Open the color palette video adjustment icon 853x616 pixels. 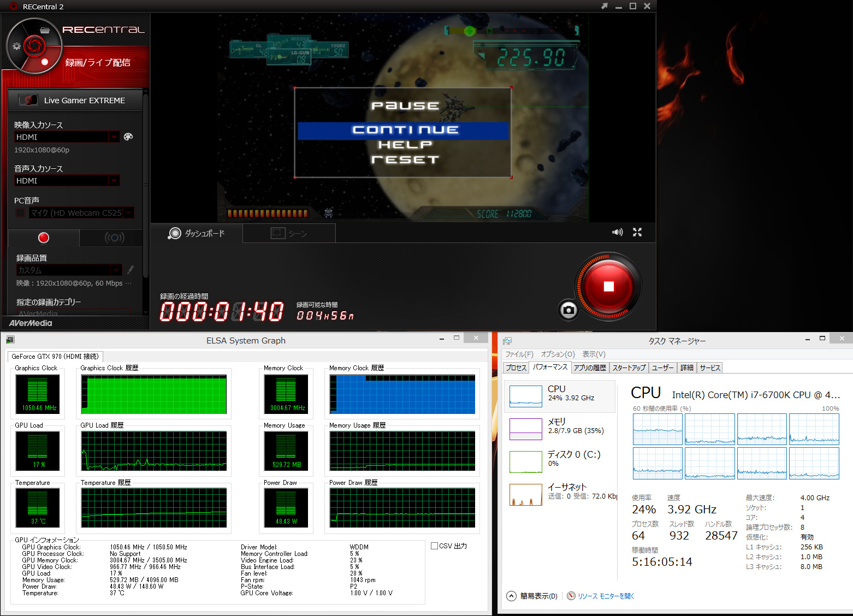point(128,137)
